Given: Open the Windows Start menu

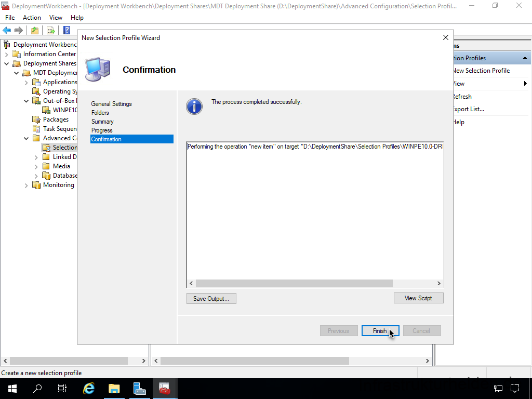Looking at the screenshot, I should [x=12, y=389].
